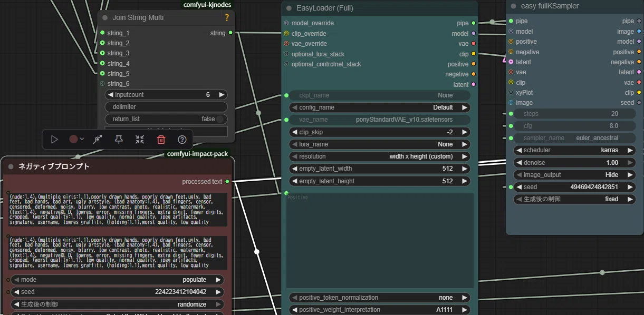Image resolution: width=644 pixels, height=315 pixels.
Task: Click inside the Positive prompt text area
Action: pyautogui.click(x=380, y=241)
